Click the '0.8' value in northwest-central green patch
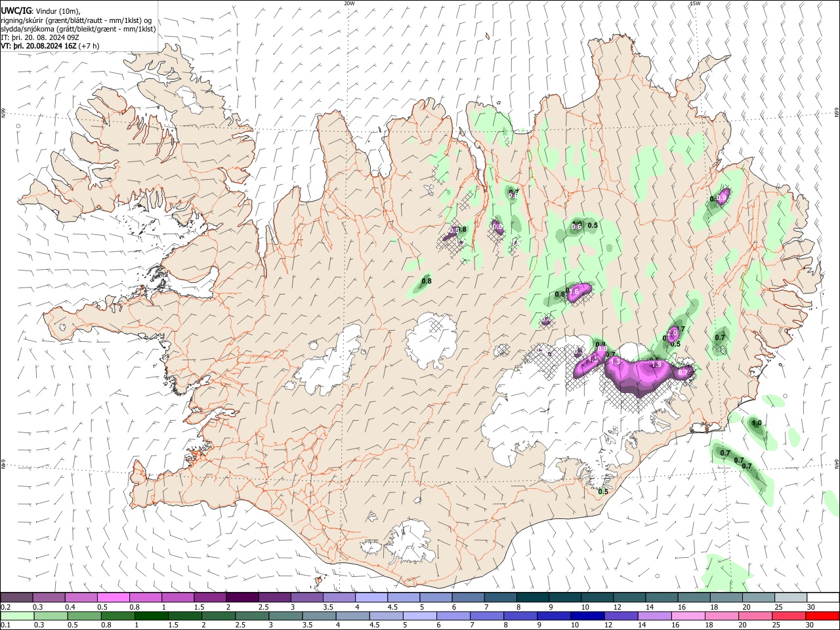Viewport: 840px width, 630px height. coord(427,282)
